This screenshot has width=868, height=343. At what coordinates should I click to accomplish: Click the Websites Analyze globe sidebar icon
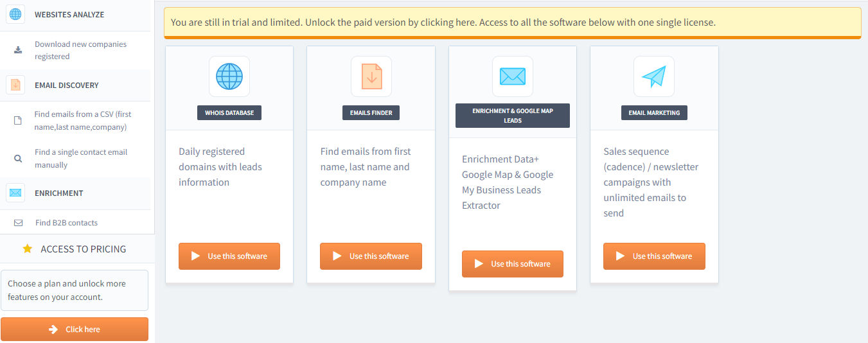pyautogui.click(x=15, y=14)
